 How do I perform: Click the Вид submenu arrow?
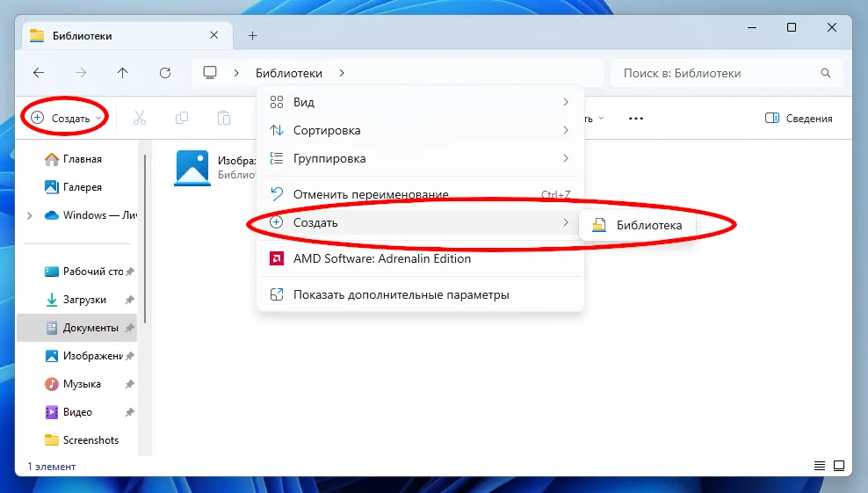[565, 102]
